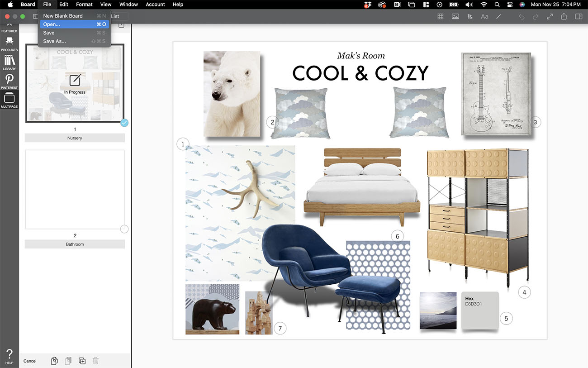Open the text tool (Aa) icon
The image size is (588, 368).
click(x=484, y=16)
